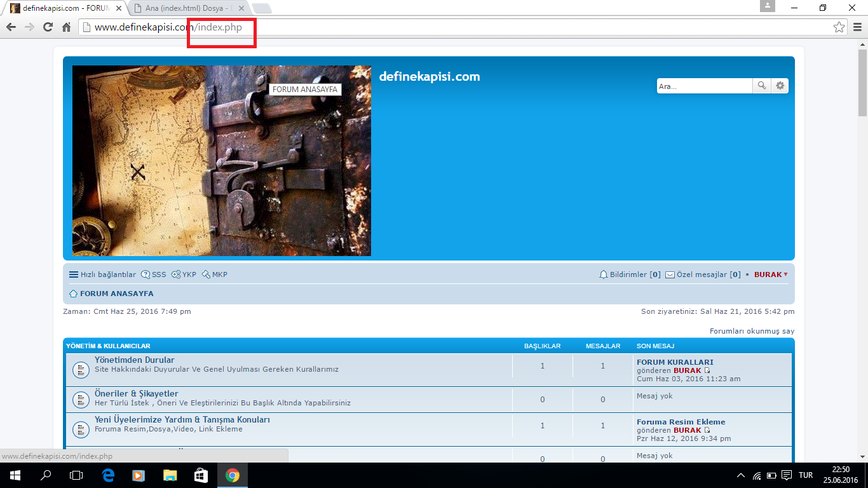Click Forumları okunmuş say link

click(x=752, y=331)
